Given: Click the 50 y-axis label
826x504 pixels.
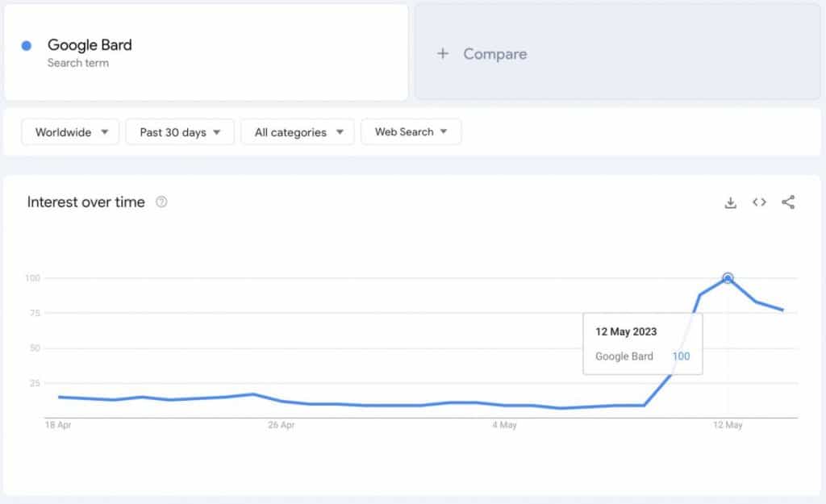Looking at the screenshot, I should 35,348.
